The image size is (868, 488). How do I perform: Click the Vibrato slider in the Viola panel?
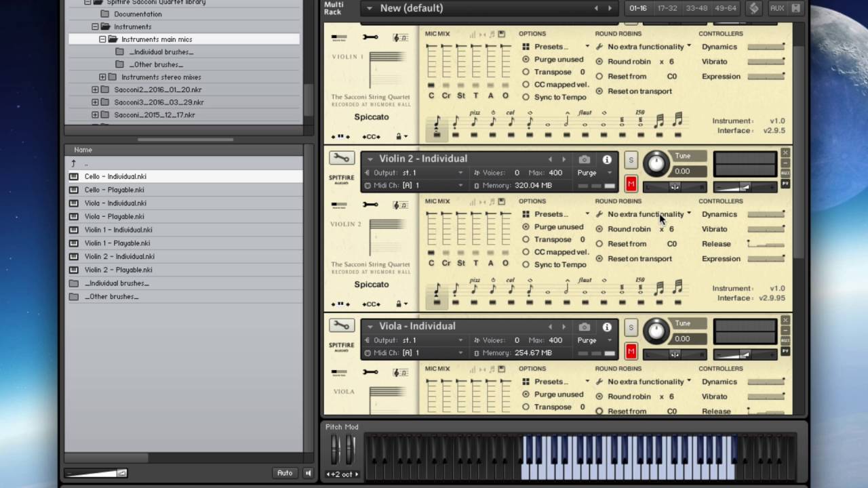pyautogui.click(x=766, y=396)
